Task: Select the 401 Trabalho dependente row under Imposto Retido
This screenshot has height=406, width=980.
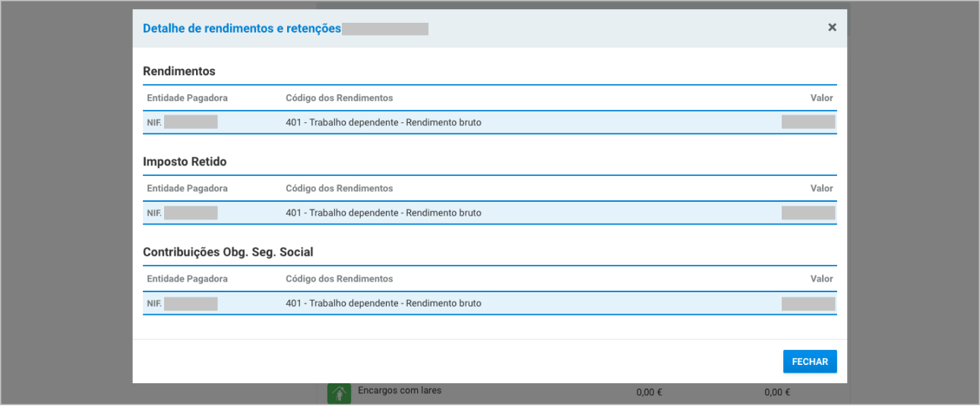Action: click(x=384, y=212)
